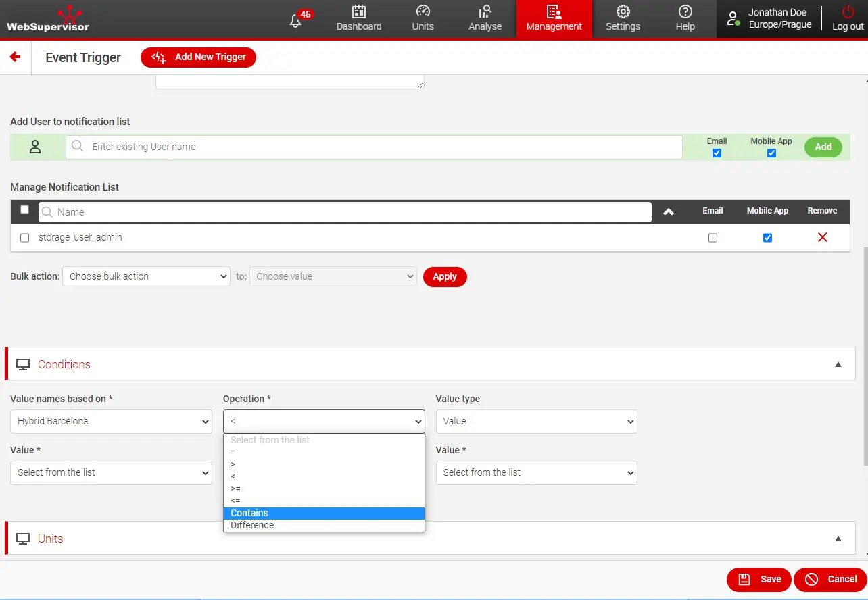Open the notifications bell icon
This screenshot has width=868, height=600.
(x=295, y=20)
